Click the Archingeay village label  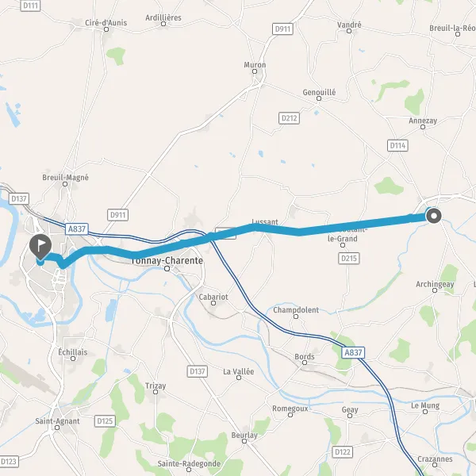click(435, 284)
